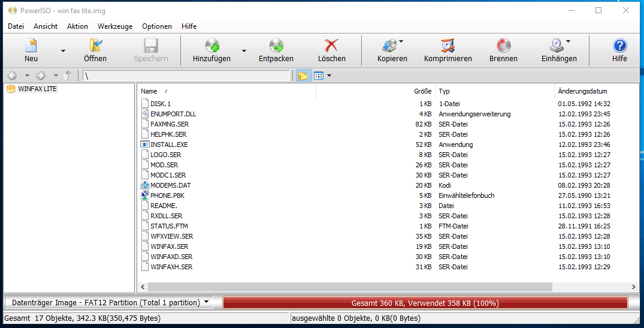Screen dimensions: 644x328
Task: Click the Gesamt 17 Objekte status text
Action: coord(82,318)
